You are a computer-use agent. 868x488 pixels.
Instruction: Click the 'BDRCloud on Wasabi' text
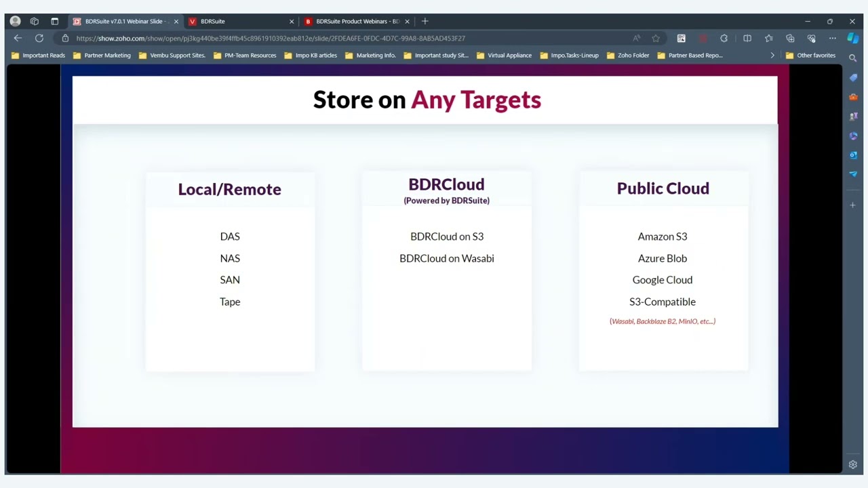pos(447,258)
